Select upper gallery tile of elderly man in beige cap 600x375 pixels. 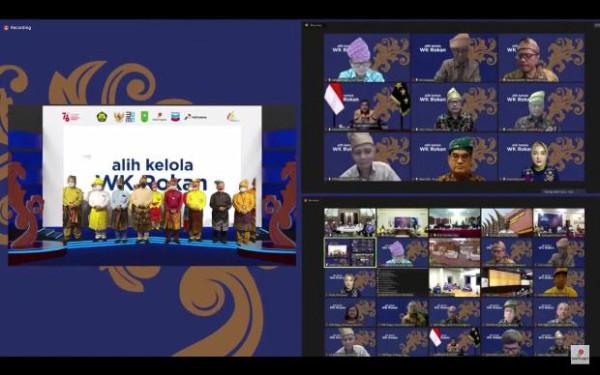pos(454,58)
